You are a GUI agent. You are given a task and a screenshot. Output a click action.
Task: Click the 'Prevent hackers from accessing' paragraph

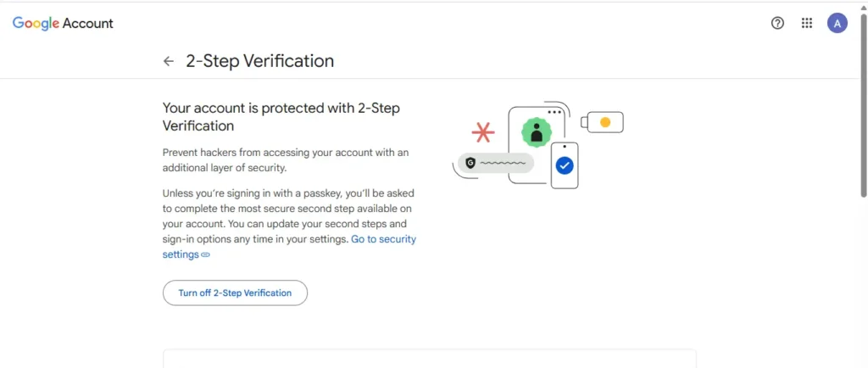pos(286,160)
